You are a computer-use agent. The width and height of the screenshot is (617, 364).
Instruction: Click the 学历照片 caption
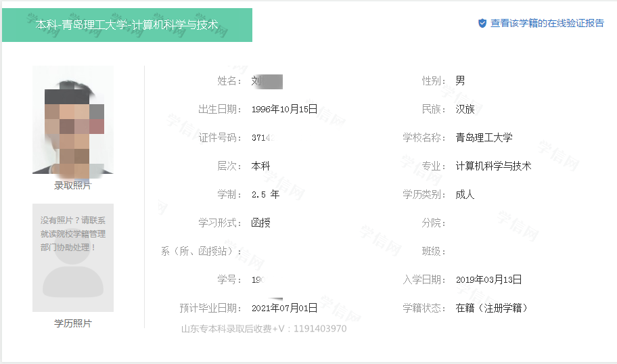[73, 323]
